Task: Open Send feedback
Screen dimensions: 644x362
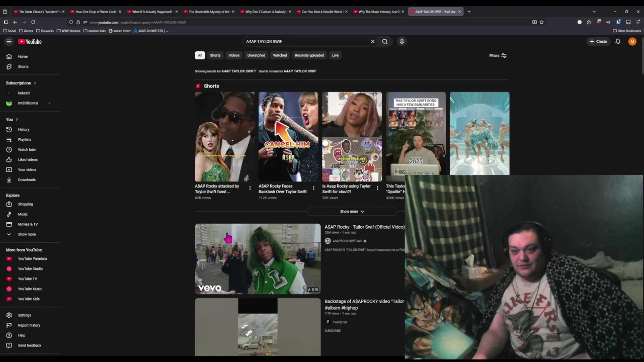Action: (30, 345)
